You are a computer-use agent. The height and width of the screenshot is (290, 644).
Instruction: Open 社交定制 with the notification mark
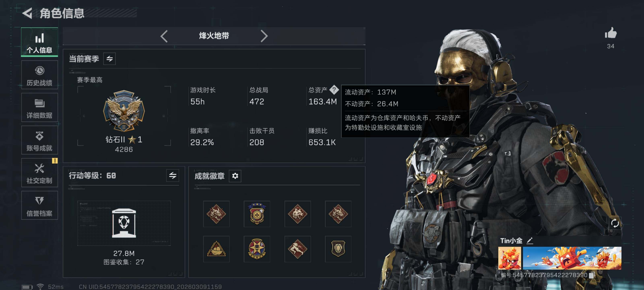[x=39, y=173]
